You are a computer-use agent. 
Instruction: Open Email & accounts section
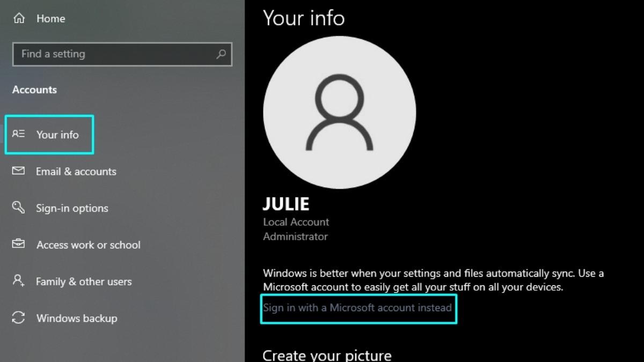(76, 172)
